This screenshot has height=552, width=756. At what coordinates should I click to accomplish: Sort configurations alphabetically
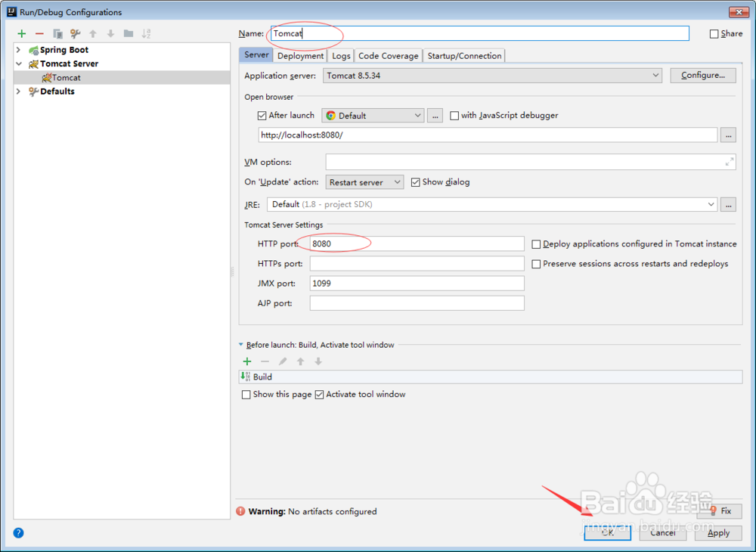click(x=146, y=33)
